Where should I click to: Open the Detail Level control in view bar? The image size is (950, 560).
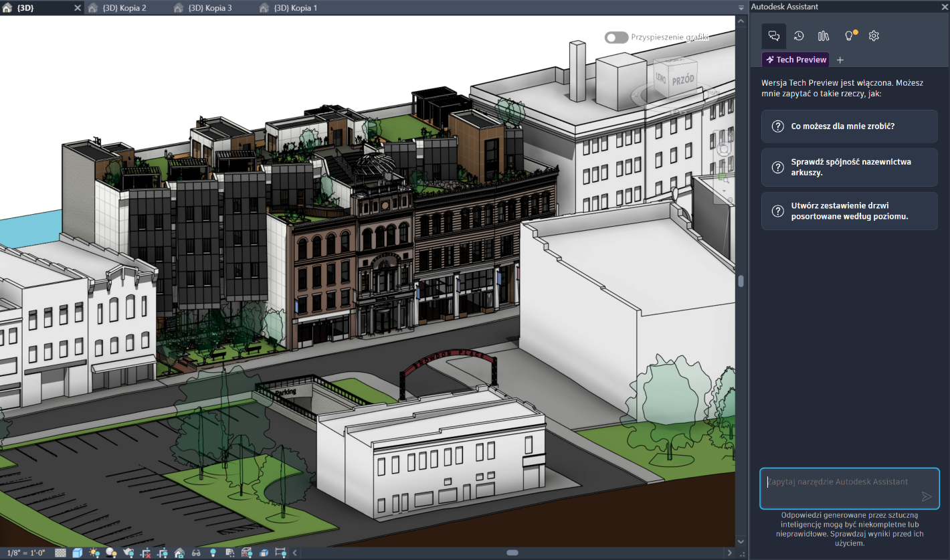coord(60,553)
